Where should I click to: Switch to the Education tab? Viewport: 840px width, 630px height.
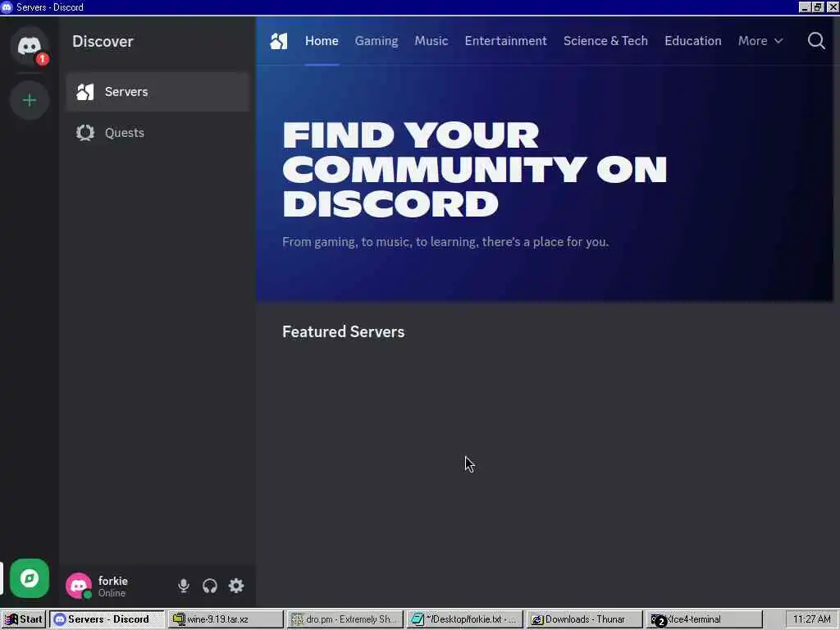click(692, 41)
